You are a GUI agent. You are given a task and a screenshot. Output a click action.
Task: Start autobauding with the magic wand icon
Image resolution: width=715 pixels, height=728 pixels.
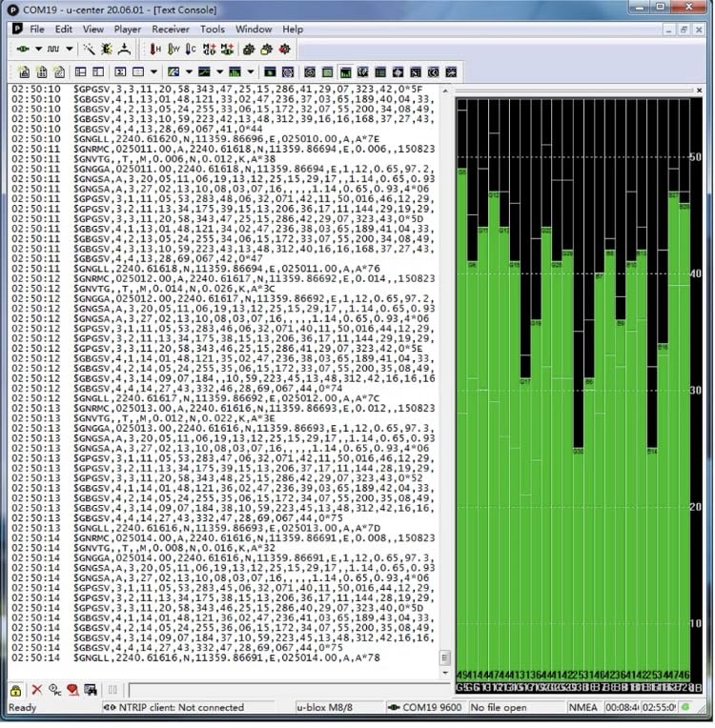89,49
